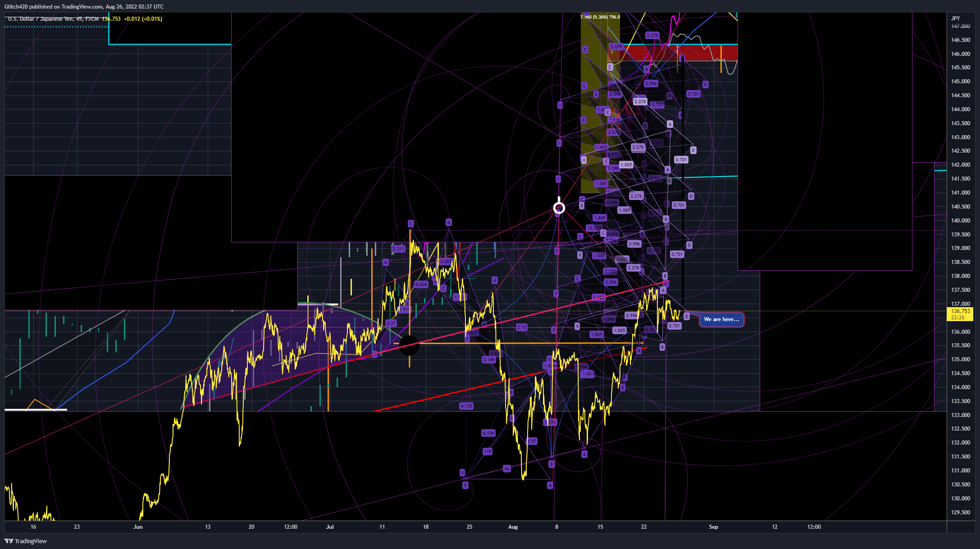Click the 142.000 price axis label
Image resolution: width=980 pixels, height=549 pixels.
pyautogui.click(x=961, y=165)
